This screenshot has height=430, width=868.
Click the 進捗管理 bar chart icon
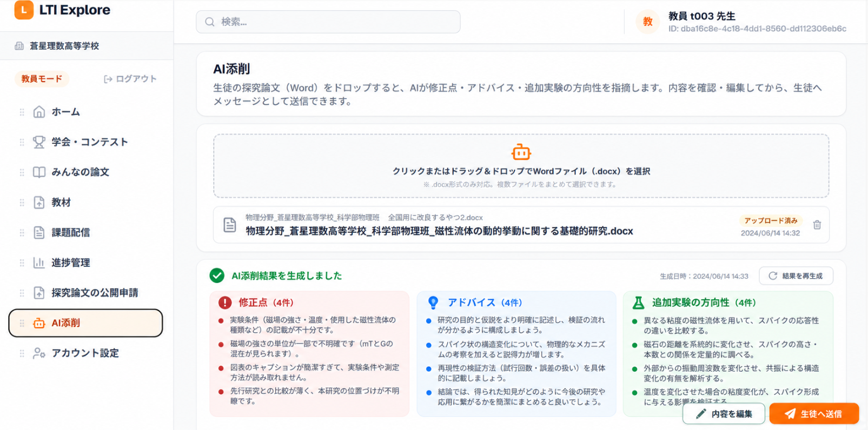pyautogui.click(x=39, y=263)
